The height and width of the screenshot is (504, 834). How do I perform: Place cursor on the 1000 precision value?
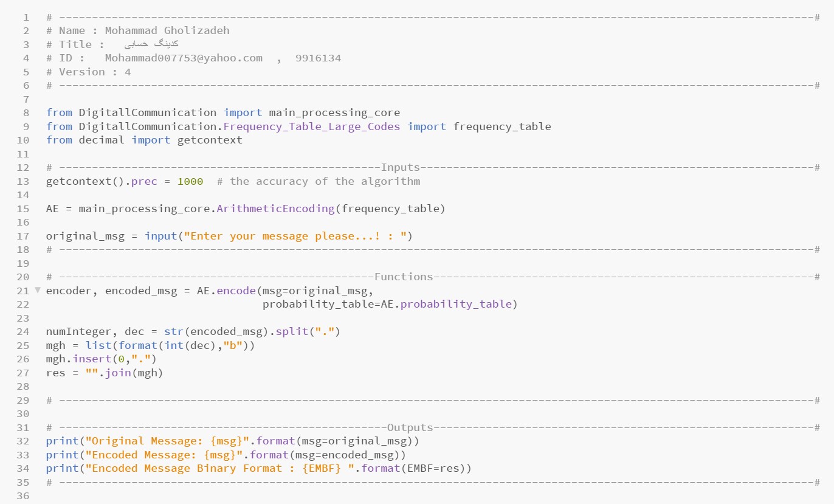(190, 181)
